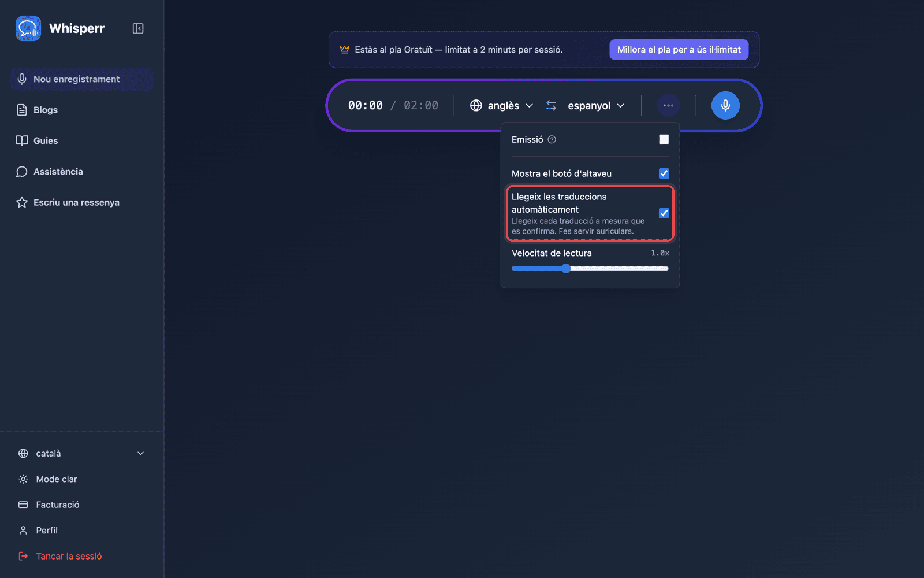Click the 1.0x speed value

pos(660,253)
